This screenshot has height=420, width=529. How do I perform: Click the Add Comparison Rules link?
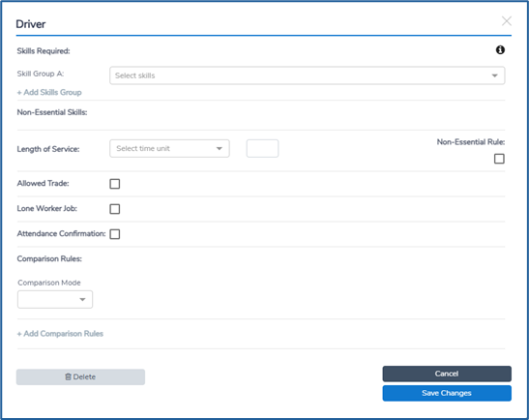(60, 334)
